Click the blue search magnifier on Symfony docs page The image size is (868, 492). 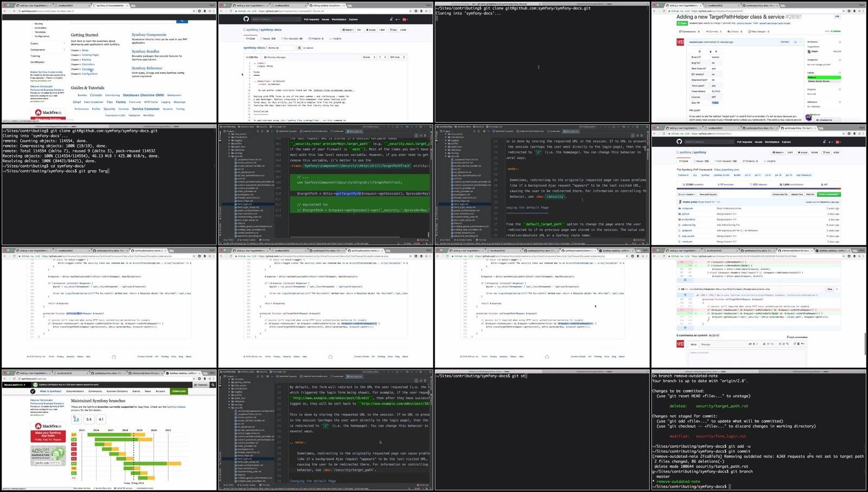[182, 20]
